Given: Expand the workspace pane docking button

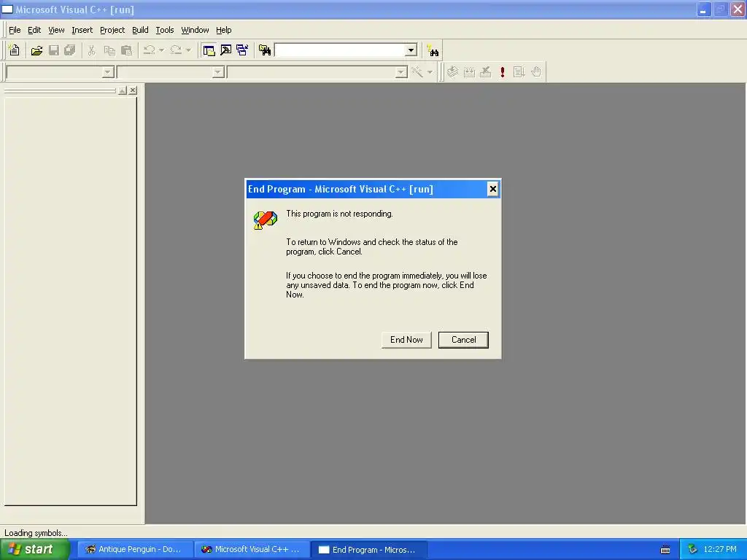Looking at the screenshot, I should (x=123, y=90).
